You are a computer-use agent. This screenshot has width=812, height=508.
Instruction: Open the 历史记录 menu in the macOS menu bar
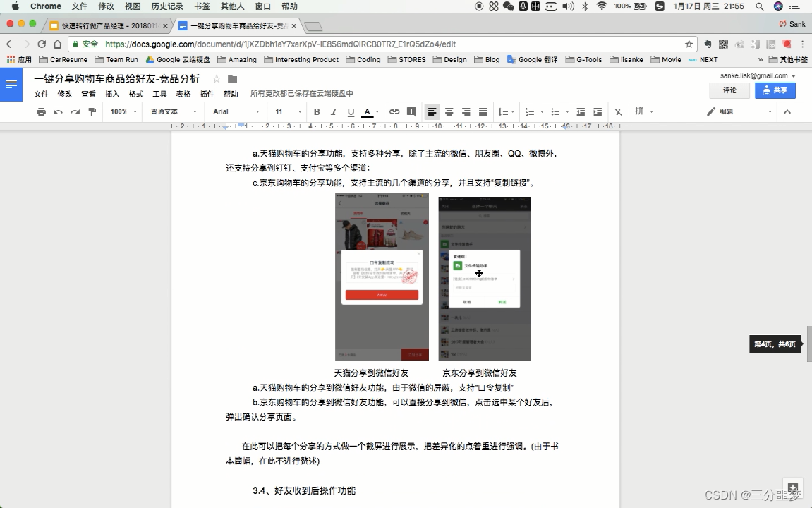166,6
